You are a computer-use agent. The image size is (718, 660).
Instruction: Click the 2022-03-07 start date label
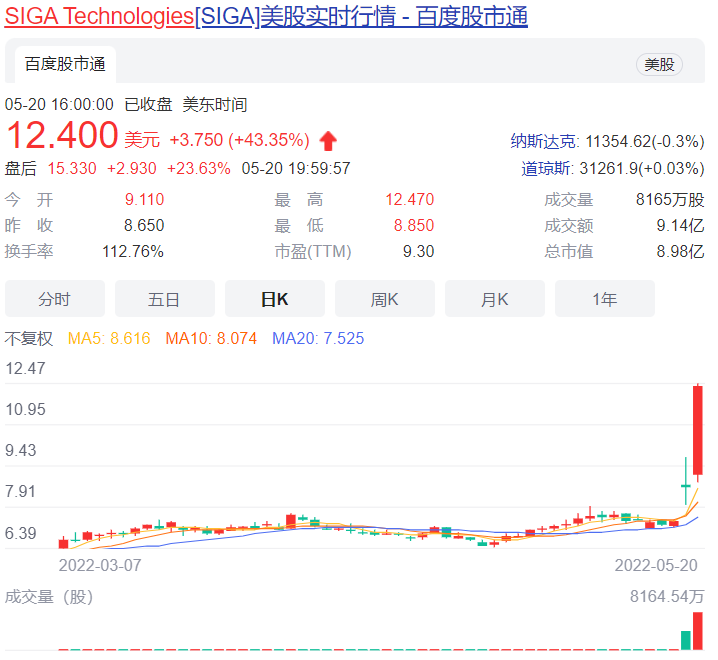point(100,565)
